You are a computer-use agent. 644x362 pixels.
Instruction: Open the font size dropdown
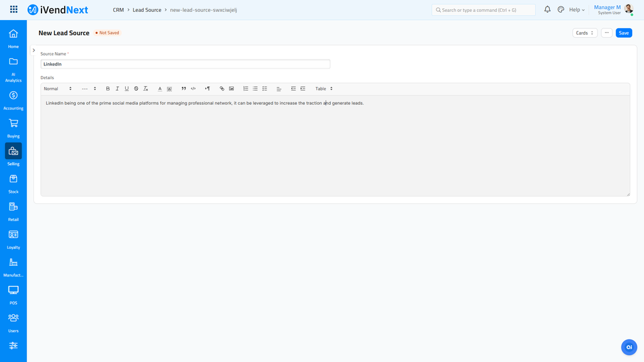pyautogui.click(x=89, y=89)
